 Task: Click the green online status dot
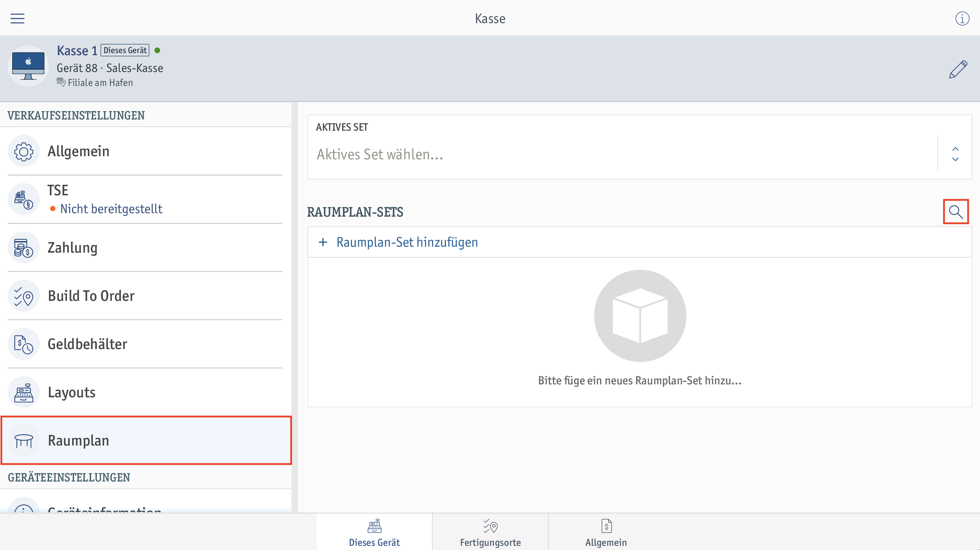click(157, 50)
